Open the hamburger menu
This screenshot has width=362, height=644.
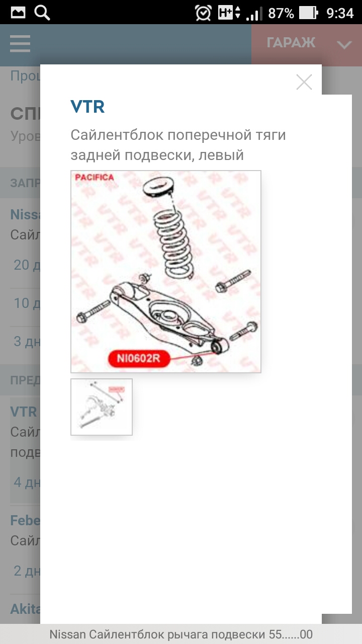tap(20, 44)
